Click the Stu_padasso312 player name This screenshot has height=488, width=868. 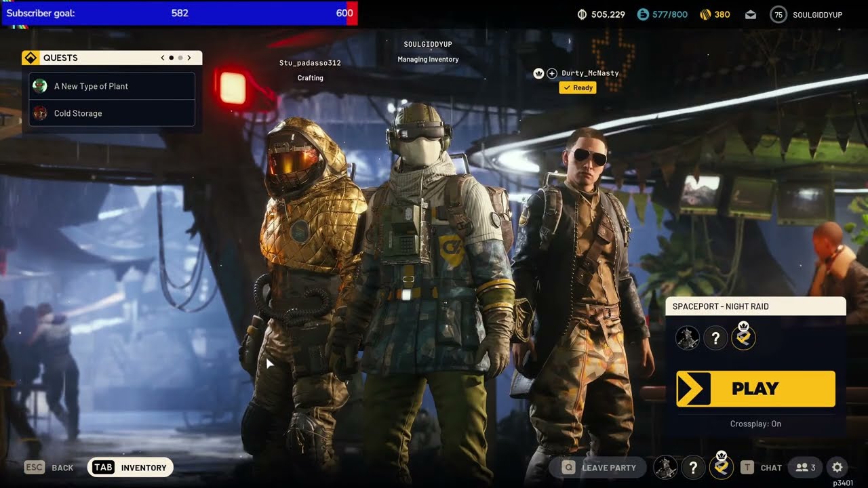(x=310, y=63)
